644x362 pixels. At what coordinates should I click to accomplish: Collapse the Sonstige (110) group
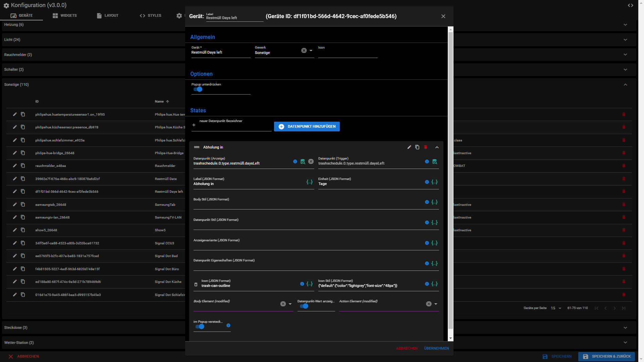pyautogui.click(x=626, y=85)
